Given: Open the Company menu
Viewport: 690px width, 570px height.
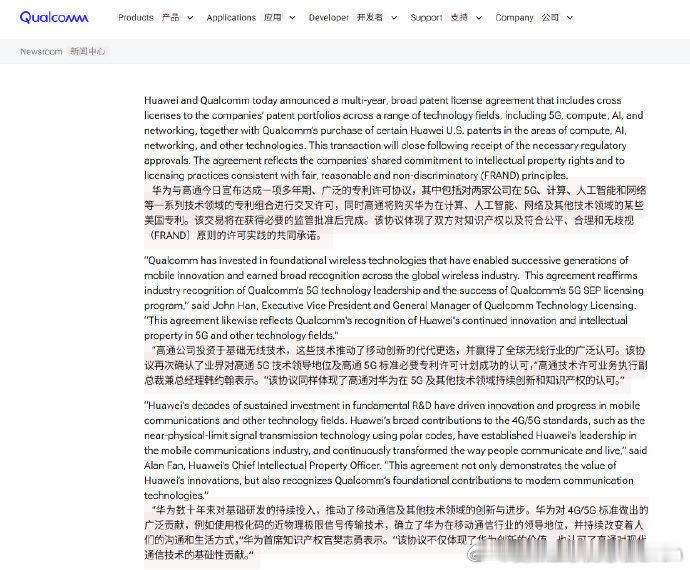Looking at the screenshot, I should coord(527,18).
